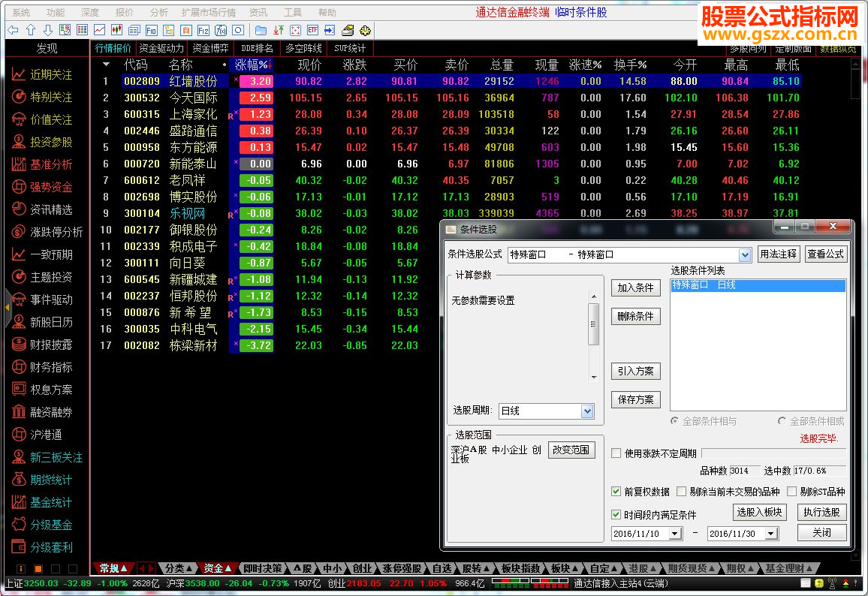Open the start date 2016/11/10 dropdown
Image resolution: width=868 pixels, height=596 pixels.
point(675,534)
